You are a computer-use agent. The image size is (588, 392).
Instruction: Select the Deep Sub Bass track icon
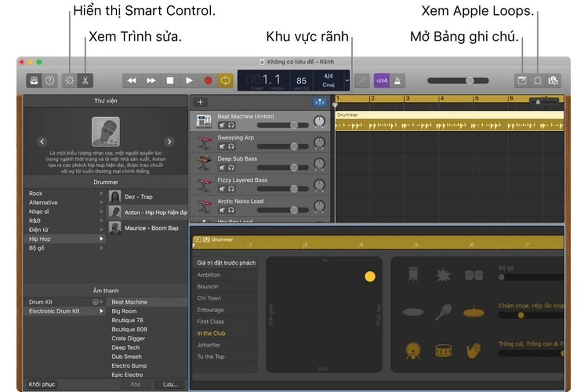204,164
